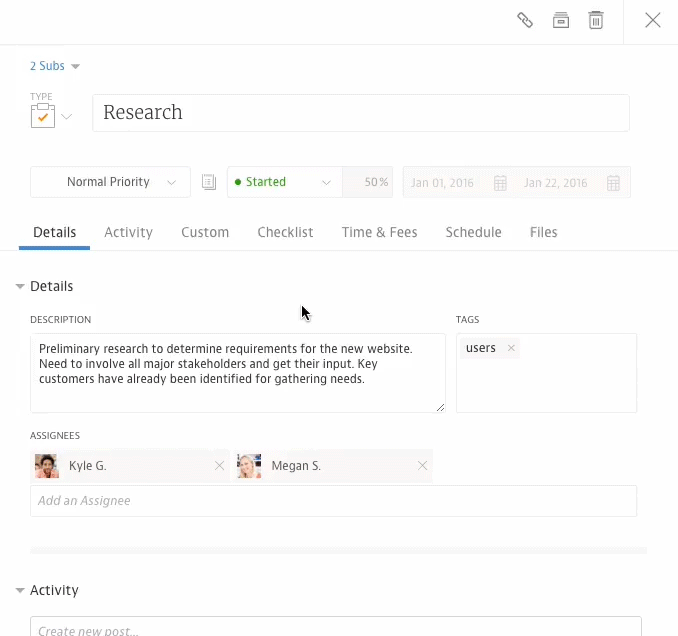Switch to the Checklist tab
The height and width of the screenshot is (636, 678).
pos(285,232)
